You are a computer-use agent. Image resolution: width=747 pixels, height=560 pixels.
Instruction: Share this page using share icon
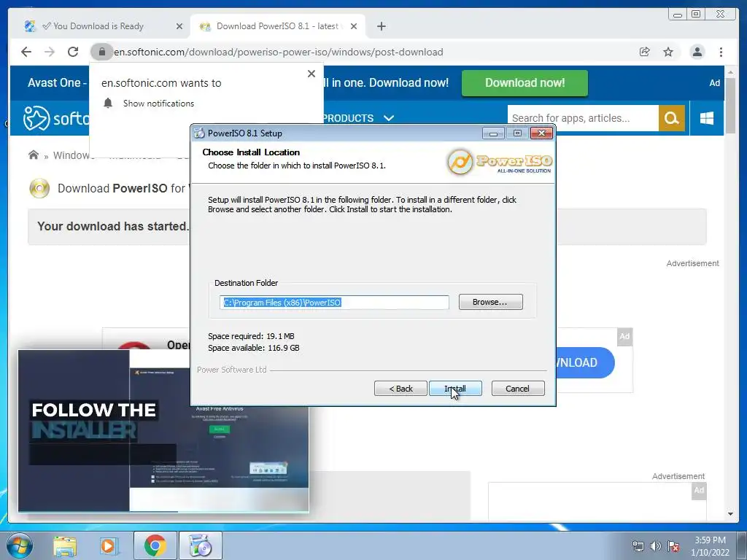645,52
